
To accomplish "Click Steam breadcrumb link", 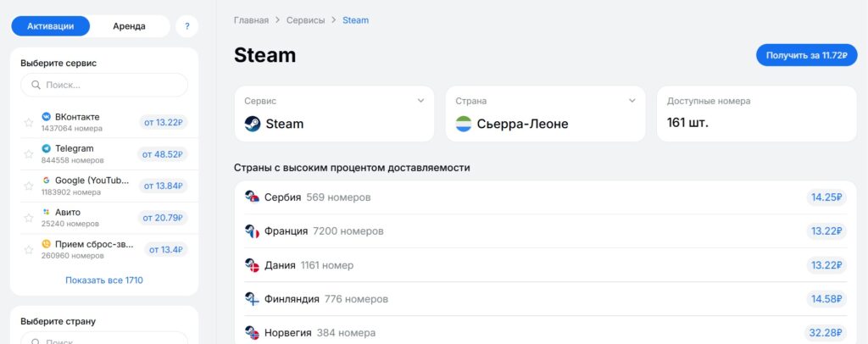I will click(x=355, y=20).
